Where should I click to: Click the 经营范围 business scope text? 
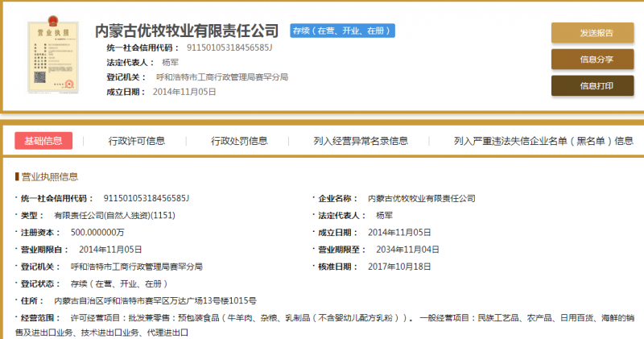tap(325, 325)
